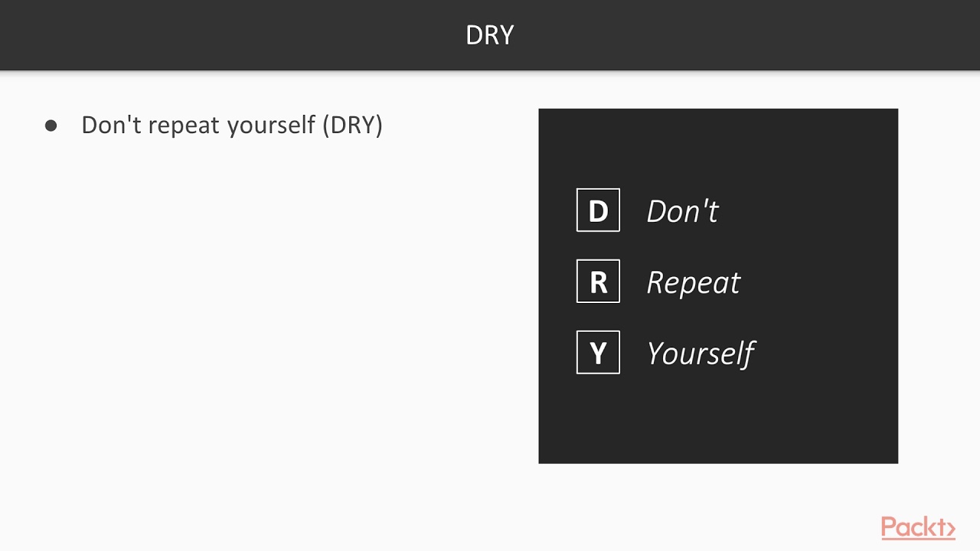Click the letter D in the slide title
The width and height of the screenshot is (980, 551).
(474, 35)
